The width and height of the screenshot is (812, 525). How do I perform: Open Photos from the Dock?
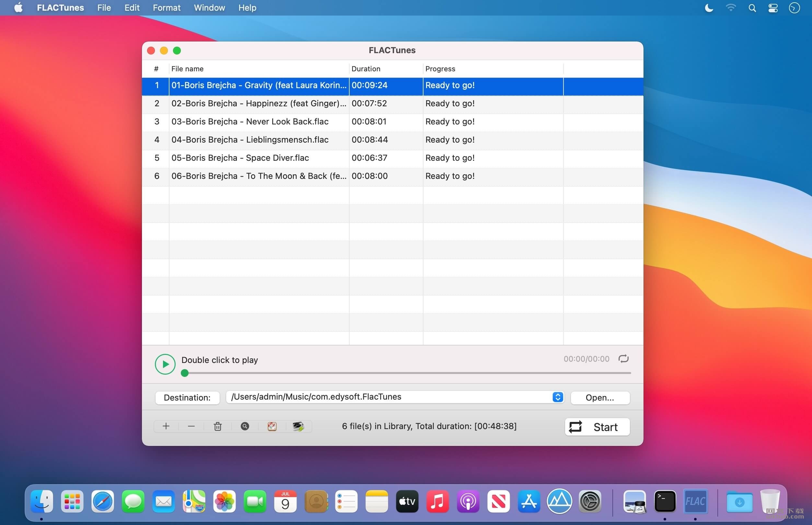tap(225, 501)
